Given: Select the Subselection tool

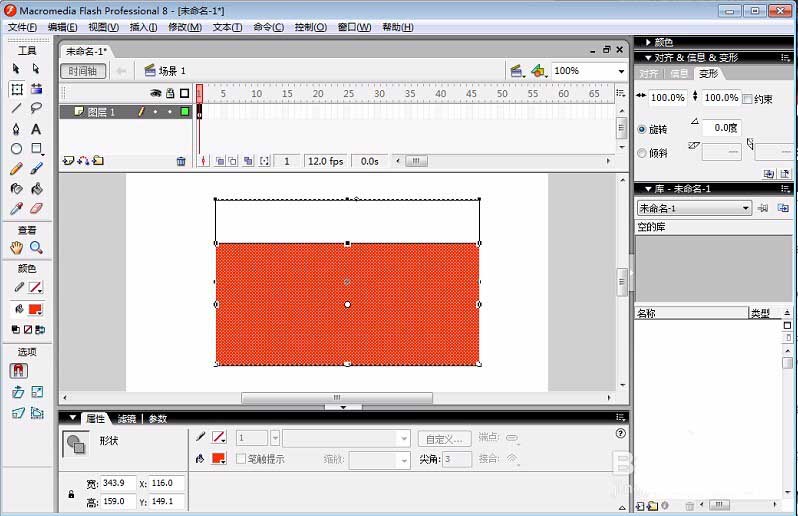Looking at the screenshot, I should coord(36,68).
